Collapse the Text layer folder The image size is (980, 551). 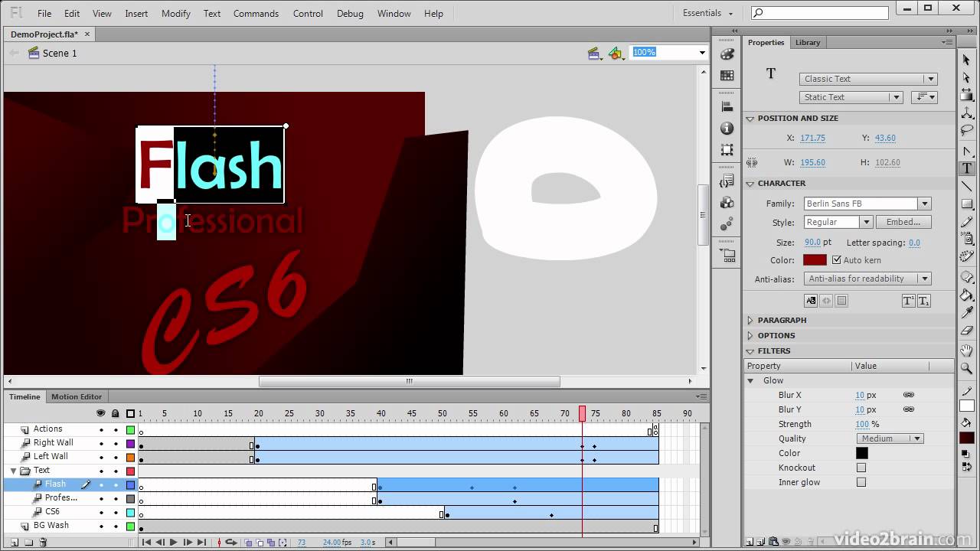click(x=13, y=471)
